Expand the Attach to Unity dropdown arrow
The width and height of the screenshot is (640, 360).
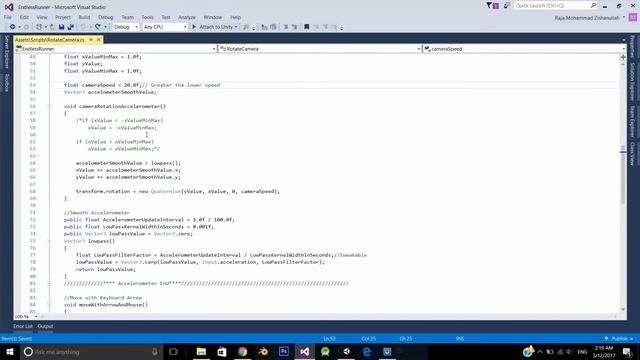[x=236, y=27]
